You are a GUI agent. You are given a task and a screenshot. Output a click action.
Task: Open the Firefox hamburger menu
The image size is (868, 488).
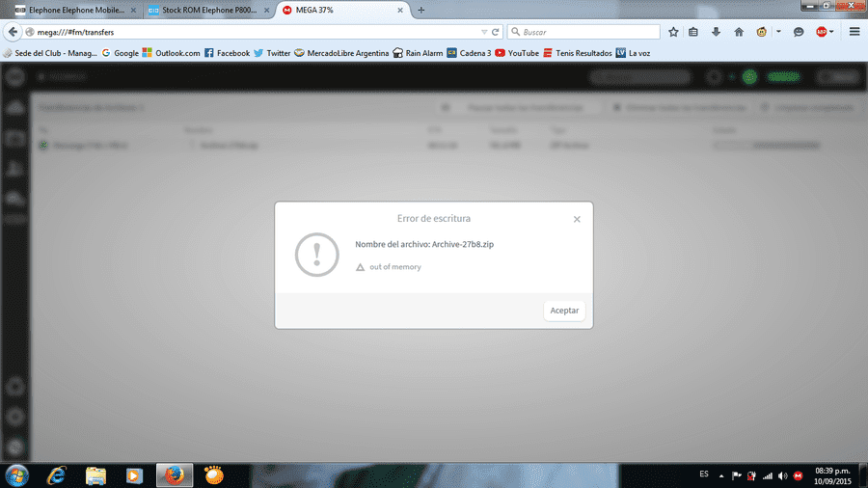click(854, 32)
